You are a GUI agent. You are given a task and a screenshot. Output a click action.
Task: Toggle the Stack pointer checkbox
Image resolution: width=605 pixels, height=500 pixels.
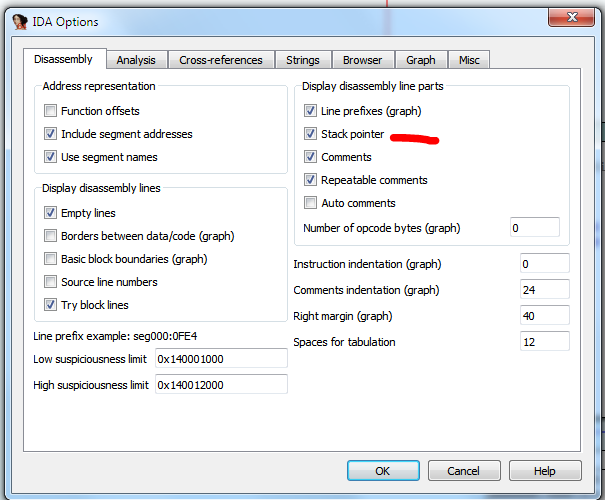coord(311,134)
